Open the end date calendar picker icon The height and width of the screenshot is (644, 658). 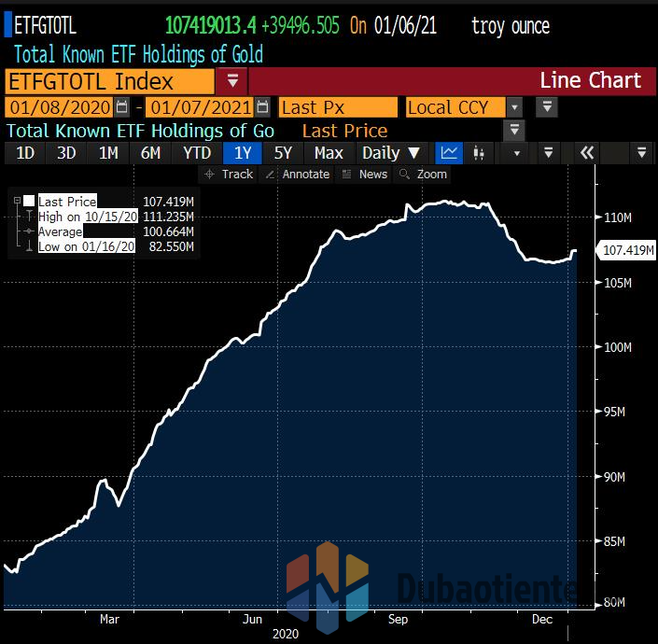pos(262,107)
